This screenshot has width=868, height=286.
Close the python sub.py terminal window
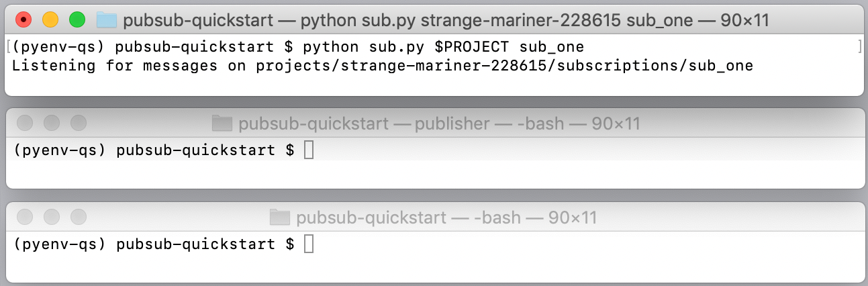[x=23, y=20]
